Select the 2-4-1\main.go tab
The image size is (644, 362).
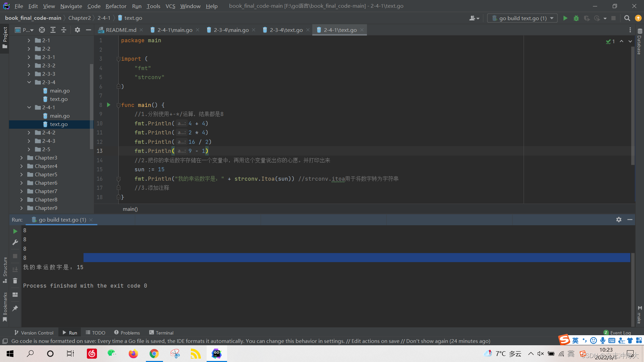172,29
